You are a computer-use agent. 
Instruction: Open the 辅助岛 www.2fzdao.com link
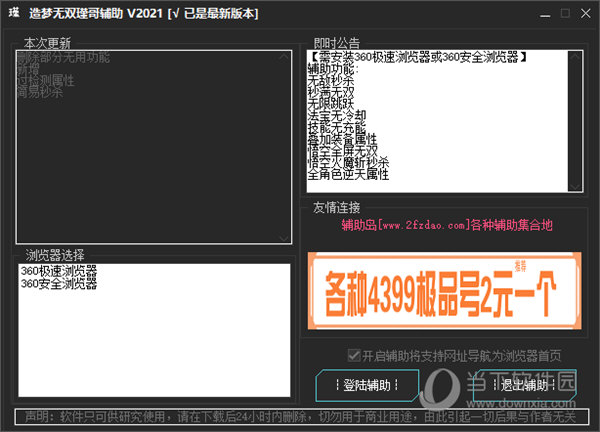[x=447, y=225]
